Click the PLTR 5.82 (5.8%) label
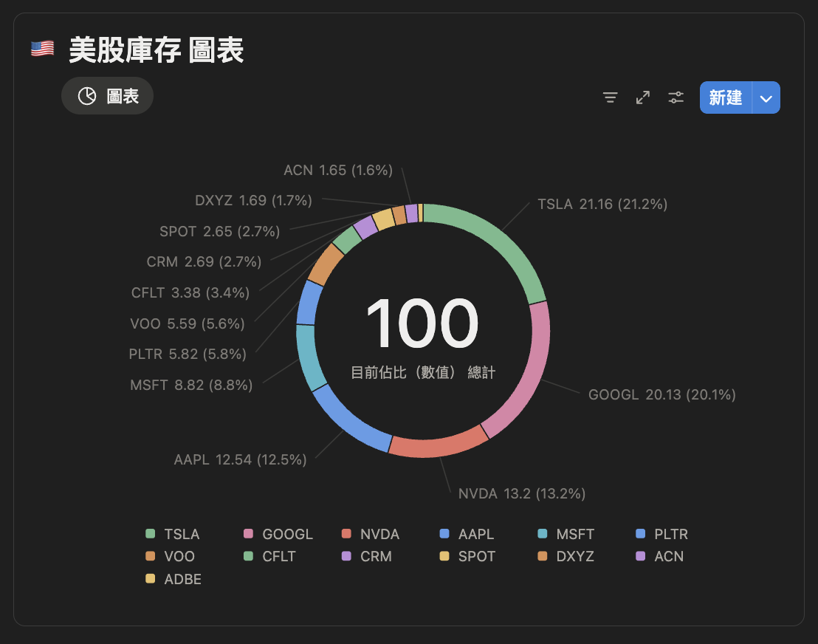This screenshot has width=818, height=644. (x=188, y=354)
